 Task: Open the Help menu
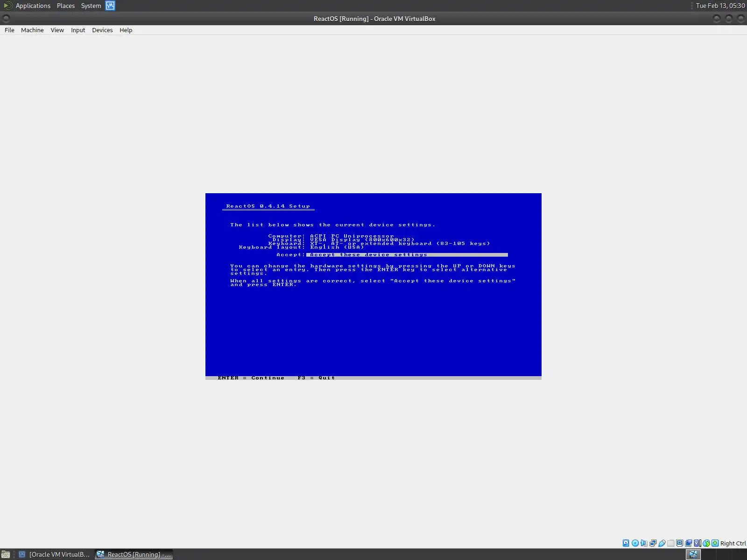[126, 30]
